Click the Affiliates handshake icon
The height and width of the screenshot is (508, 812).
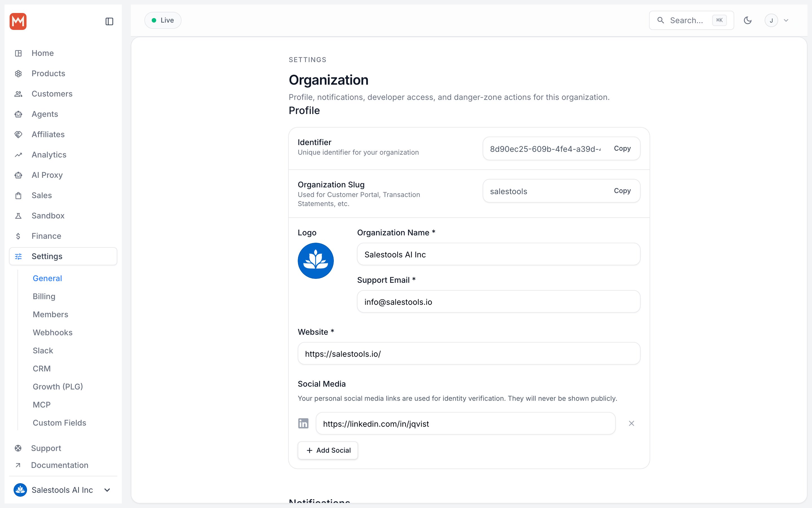(x=18, y=134)
